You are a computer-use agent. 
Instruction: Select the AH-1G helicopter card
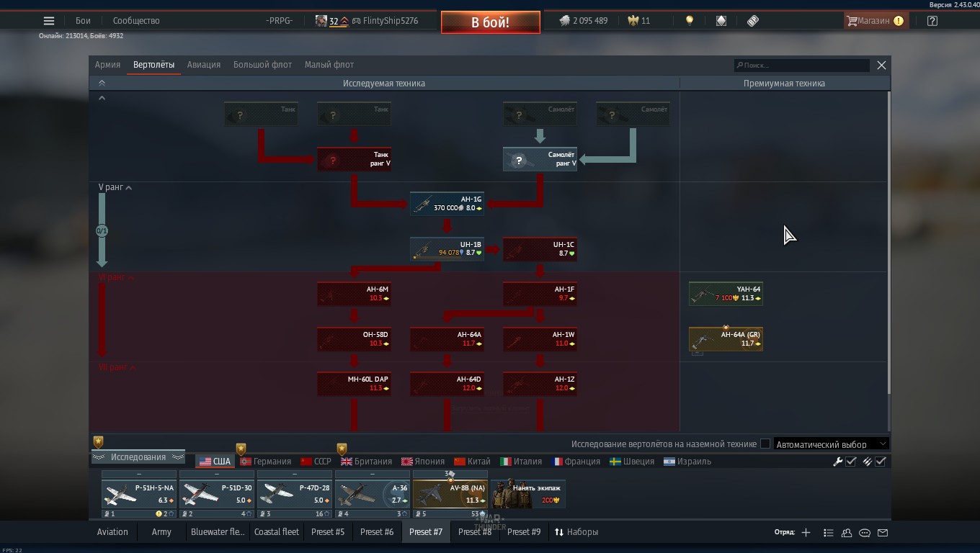(447, 204)
